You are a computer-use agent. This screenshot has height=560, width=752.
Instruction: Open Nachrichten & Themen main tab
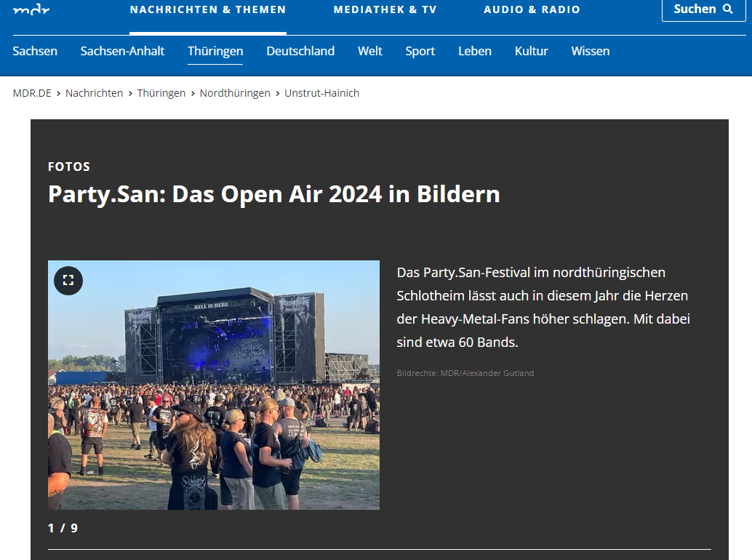click(208, 10)
